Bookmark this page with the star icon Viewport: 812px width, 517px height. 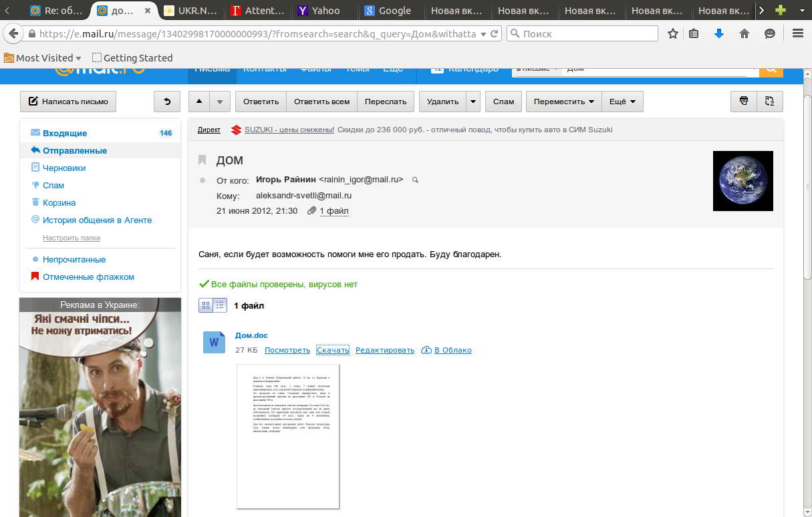click(x=673, y=33)
